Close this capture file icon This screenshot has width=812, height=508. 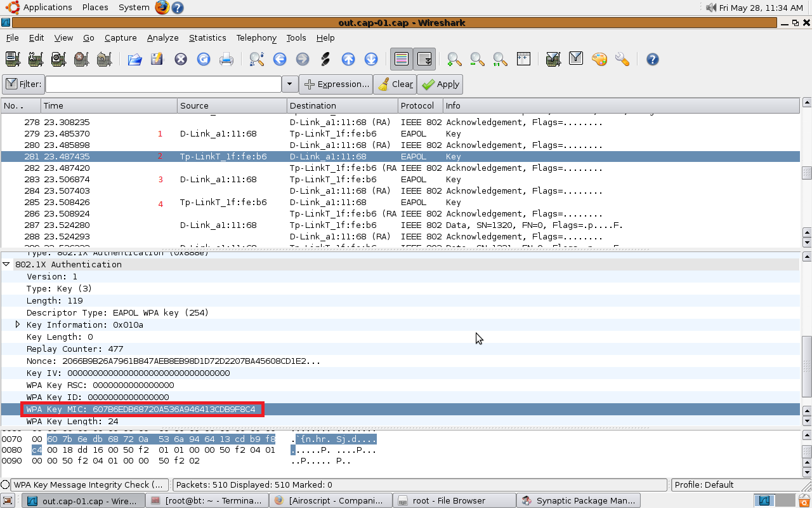pos(181,59)
